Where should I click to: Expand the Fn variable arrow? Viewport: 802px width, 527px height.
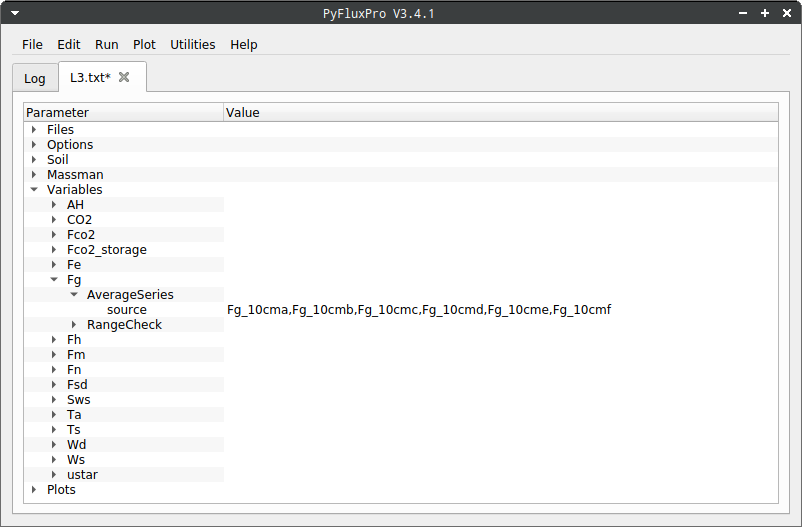[54, 369]
